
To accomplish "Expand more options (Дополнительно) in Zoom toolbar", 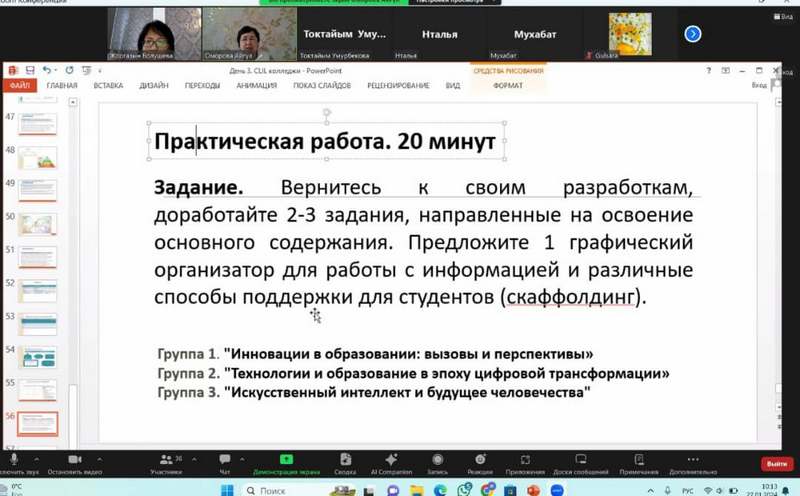I will pyautogui.click(x=693, y=460).
